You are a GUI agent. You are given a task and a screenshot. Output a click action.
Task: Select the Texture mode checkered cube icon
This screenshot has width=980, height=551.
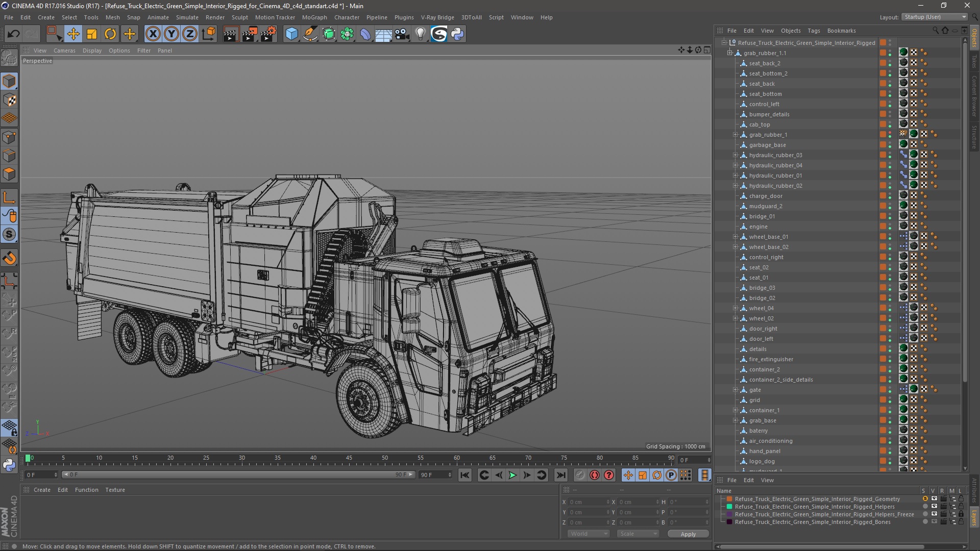point(9,100)
